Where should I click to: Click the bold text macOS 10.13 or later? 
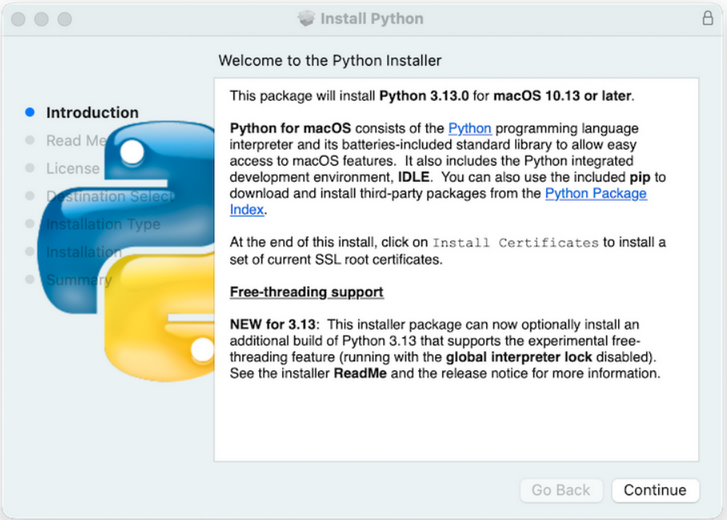562,96
